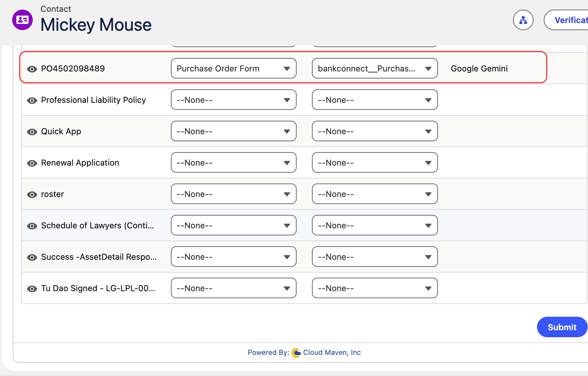Open the bankconnect__Purchas... dropdown

pos(375,68)
